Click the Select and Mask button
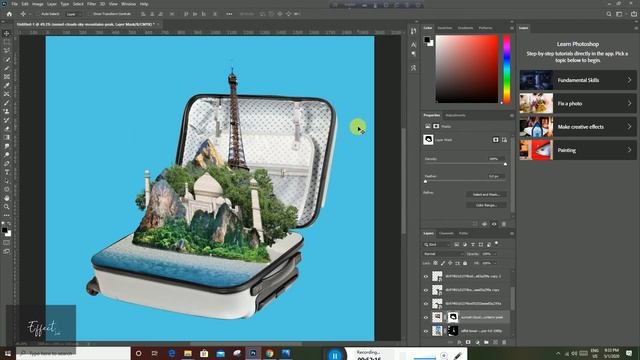 [486, 194]
